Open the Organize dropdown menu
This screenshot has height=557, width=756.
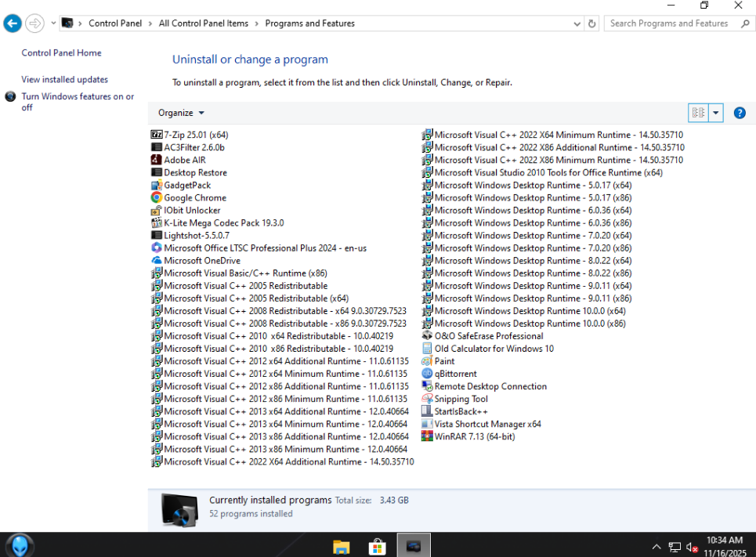[x=181, y=112]
